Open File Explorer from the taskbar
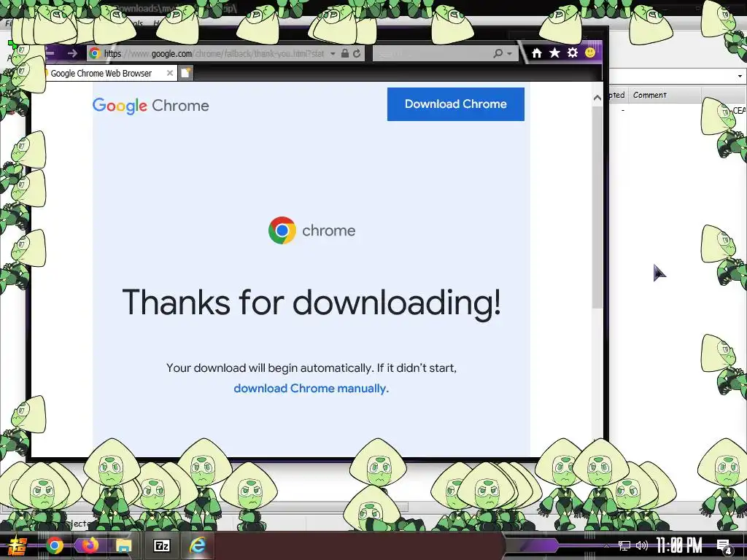 pyautogui.click(x=124, y=545)
